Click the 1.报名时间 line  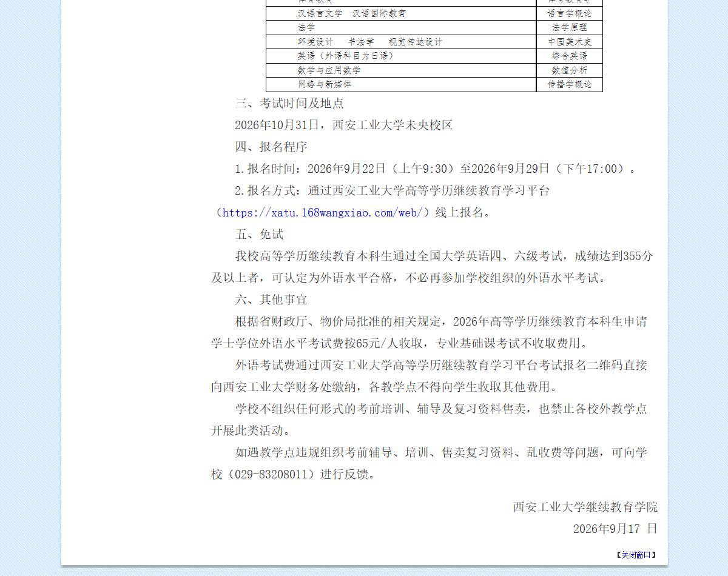(435, 169)
